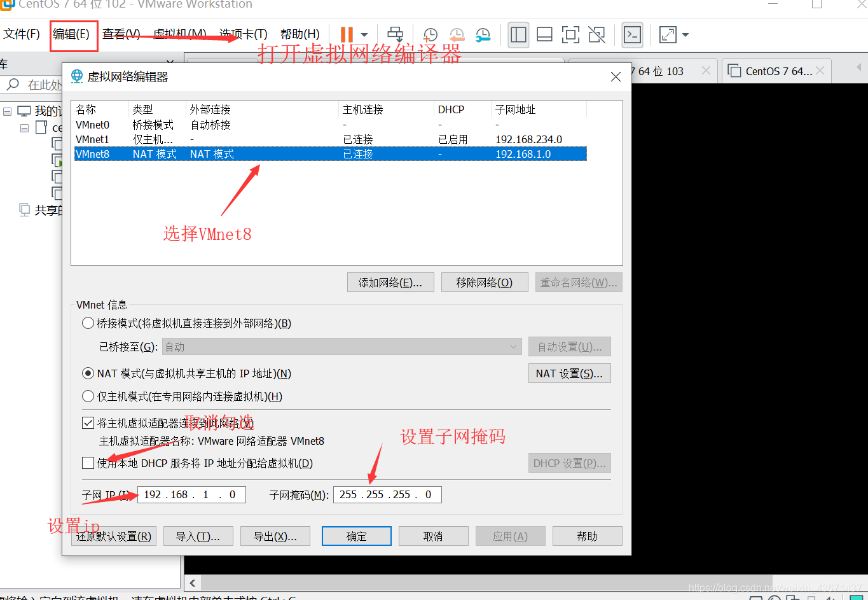
Task: Open the 已桥接至 自动 dropdown
Action: (342, 347)
